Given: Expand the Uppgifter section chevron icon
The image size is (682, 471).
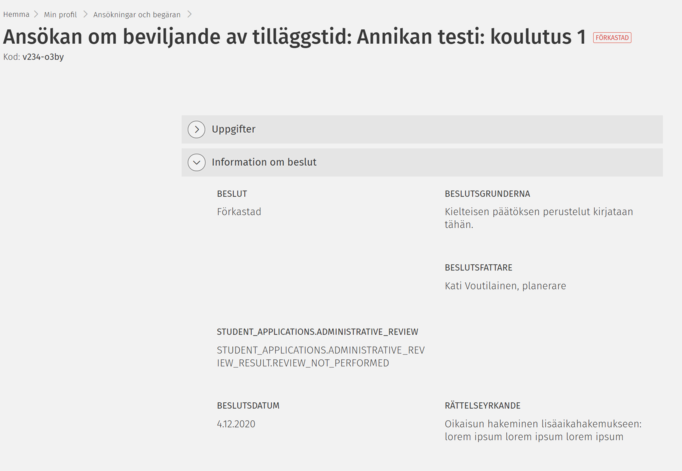Looking at the screenshot, I should pyautogui.click(x=196, y=129).
